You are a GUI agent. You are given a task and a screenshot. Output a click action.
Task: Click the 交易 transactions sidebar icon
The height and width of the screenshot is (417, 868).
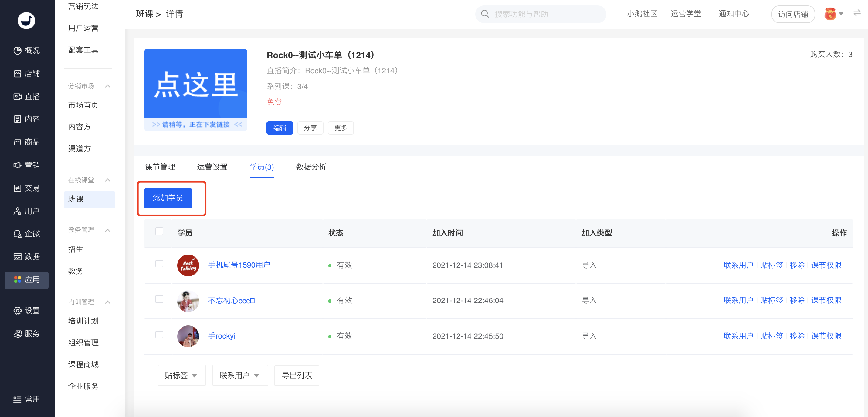[18, 188]
